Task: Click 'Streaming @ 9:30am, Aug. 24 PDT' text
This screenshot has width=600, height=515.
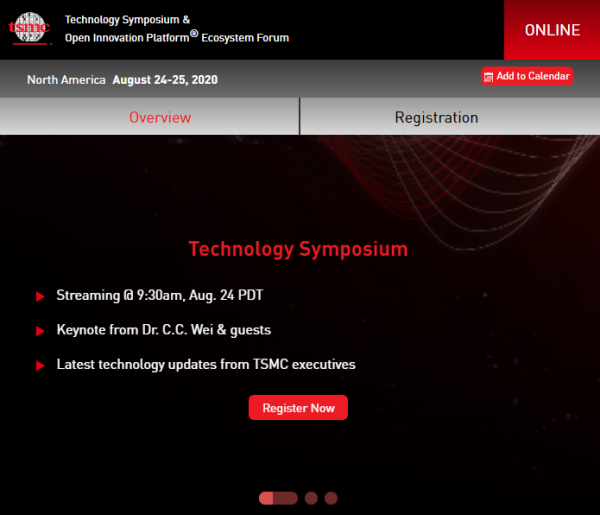Action: pos(160,295)
